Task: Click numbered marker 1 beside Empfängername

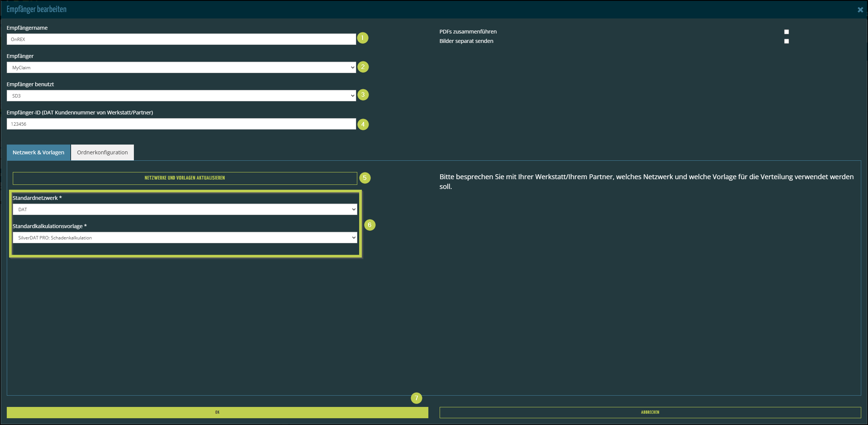Action: [363, 38]
